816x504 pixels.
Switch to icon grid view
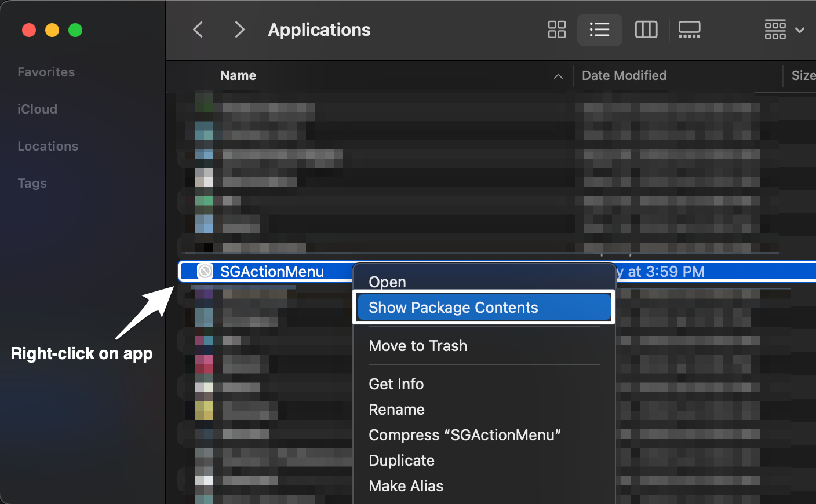[556, 30]
